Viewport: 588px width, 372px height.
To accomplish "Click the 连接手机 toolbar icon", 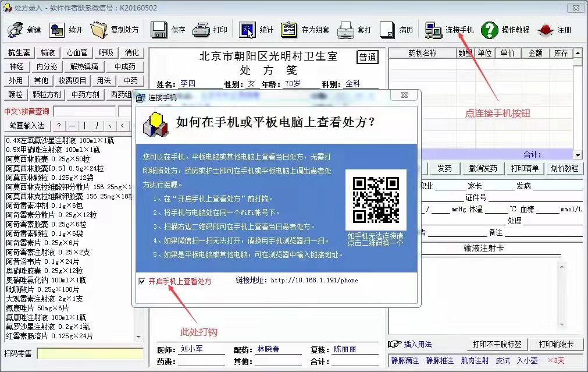I will (x=434, y=30).
